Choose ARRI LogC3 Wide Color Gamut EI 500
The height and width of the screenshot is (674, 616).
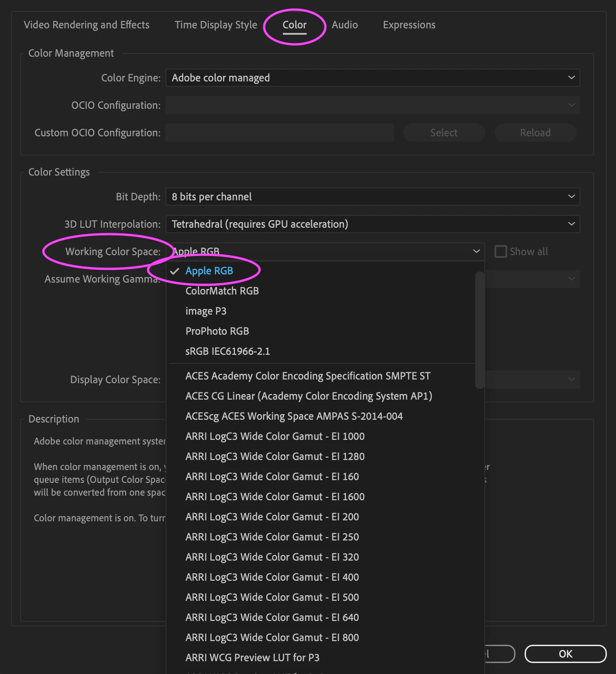tap(320, 597)
